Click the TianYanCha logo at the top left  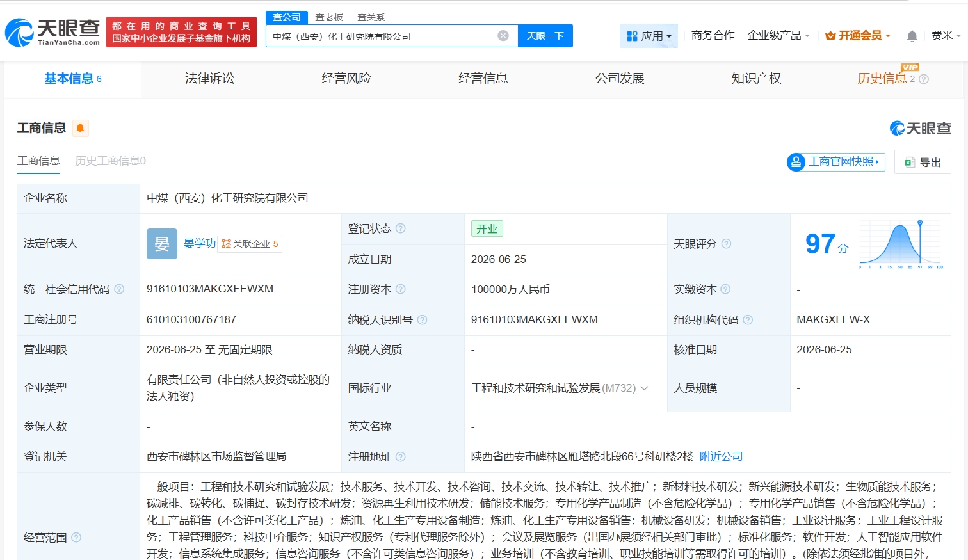point(52,32)
